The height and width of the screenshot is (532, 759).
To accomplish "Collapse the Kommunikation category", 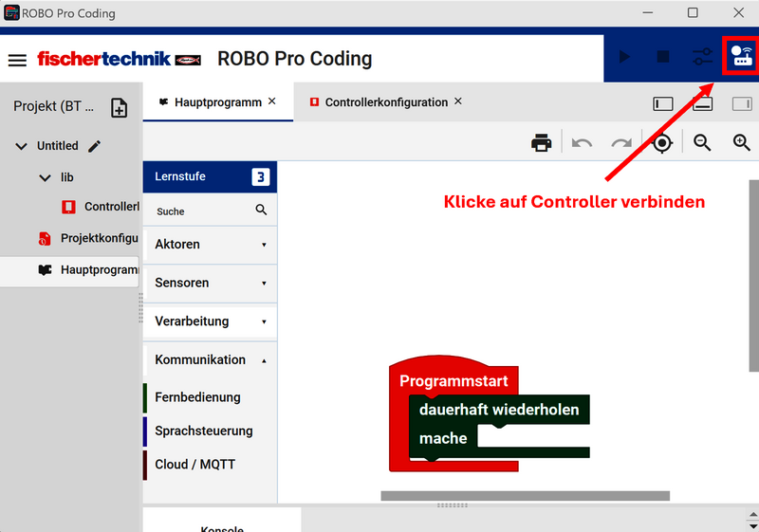I will (x=210, y=359).
